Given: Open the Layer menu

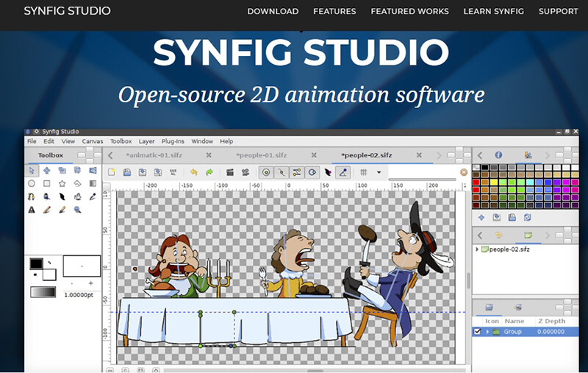Looking at the screenshot, I should click(x=146, y=141).
